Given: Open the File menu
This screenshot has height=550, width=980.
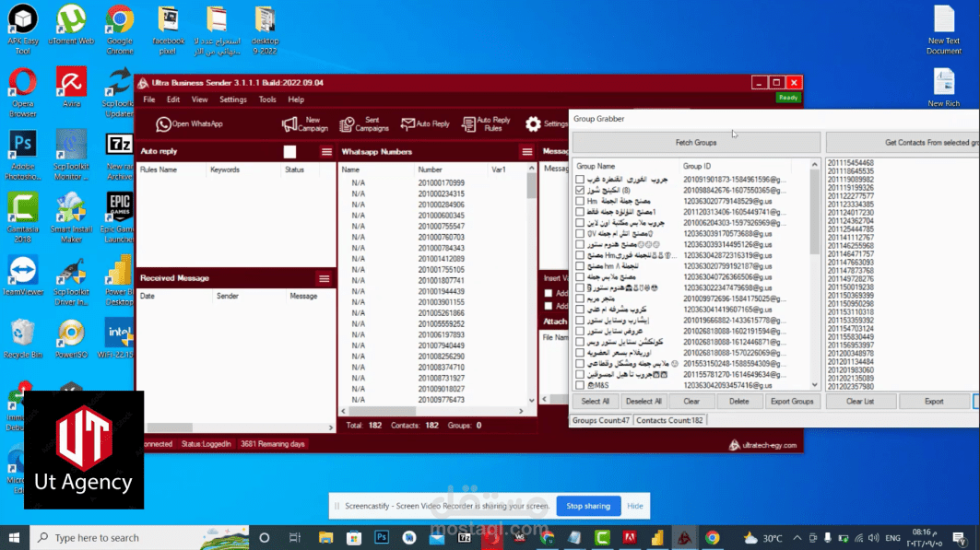Looking at the screenshot, I should click(x=148, y=99).
